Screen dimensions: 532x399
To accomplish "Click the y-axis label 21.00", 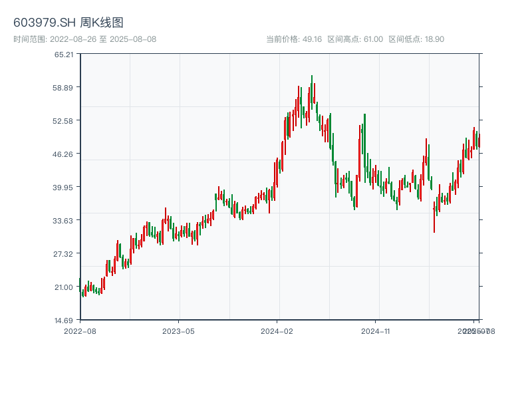I will [x=64, y=287].
